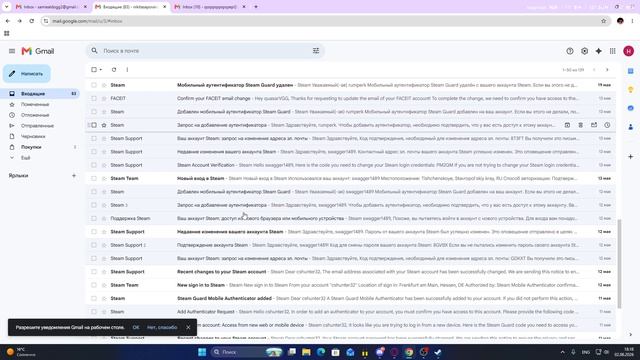This screenshot has width=640, height=360.
Task: Open the Gmail main menu hamburger icon
Action: 12,51
